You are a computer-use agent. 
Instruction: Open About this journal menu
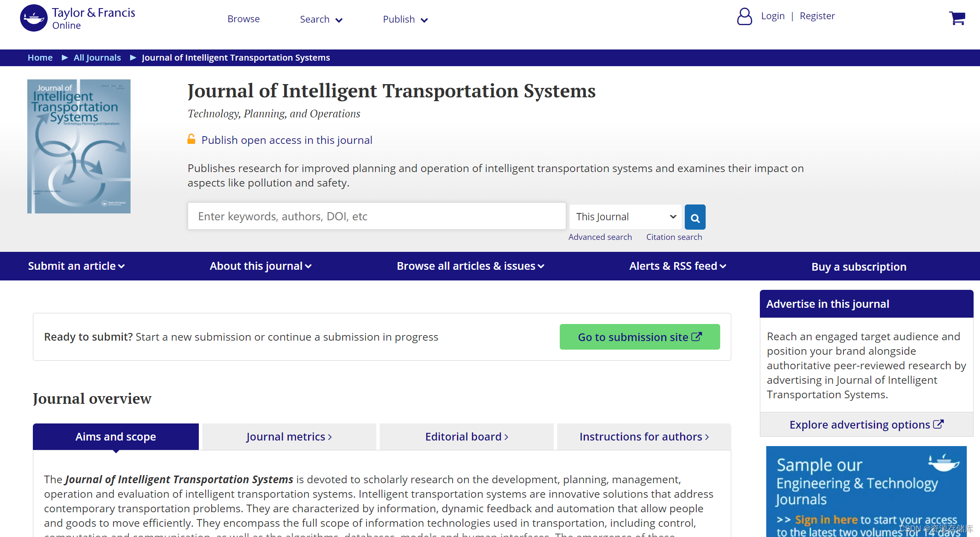[x=260, y=266]
